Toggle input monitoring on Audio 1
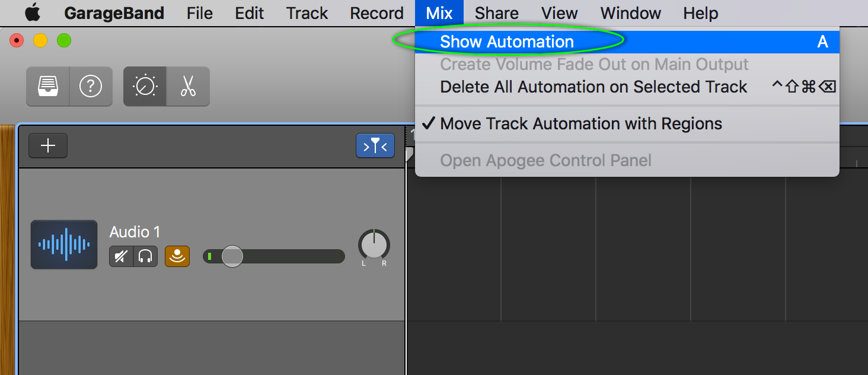868x375 pixels. click(177, 256)
